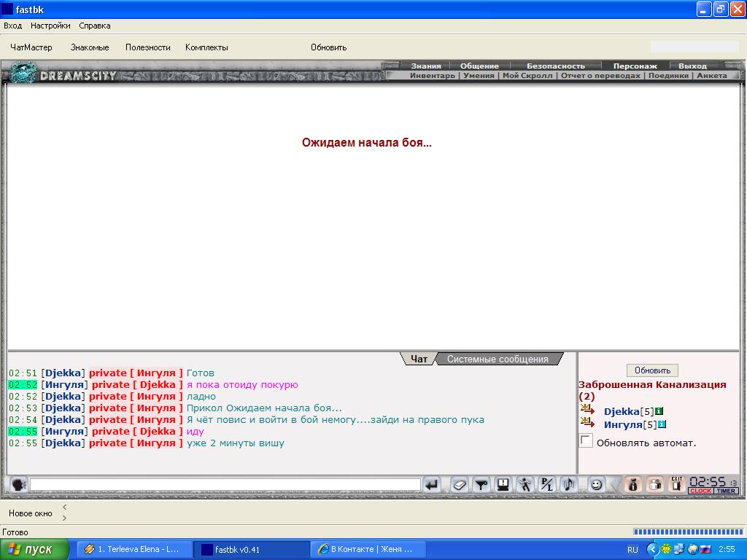Switch display to CLOCK mode
747x560 pixels.
tap(700, 491)
